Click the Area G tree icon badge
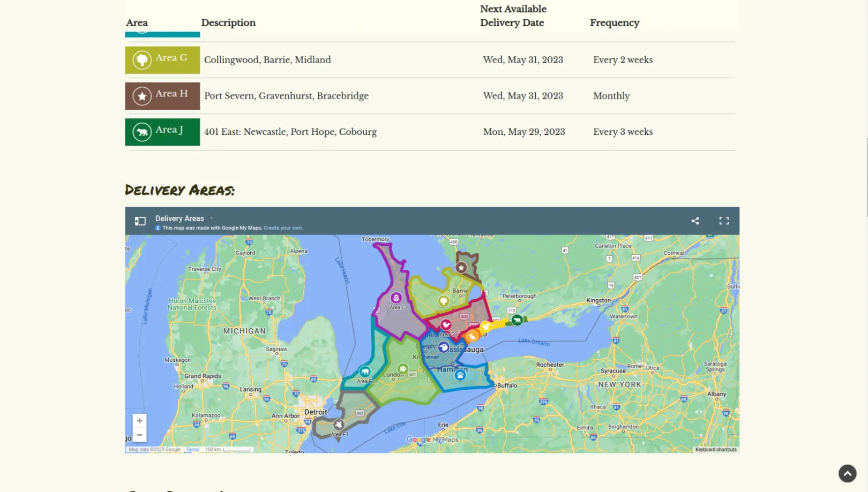868x492 pixels. pyautogui.click(x=142, y=59)
